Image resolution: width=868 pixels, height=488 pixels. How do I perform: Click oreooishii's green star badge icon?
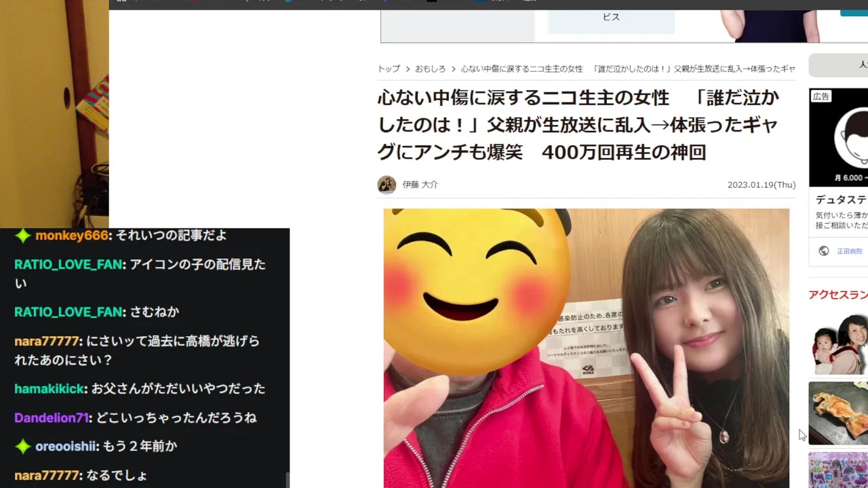pyautogui.click(x=23, y=446)
